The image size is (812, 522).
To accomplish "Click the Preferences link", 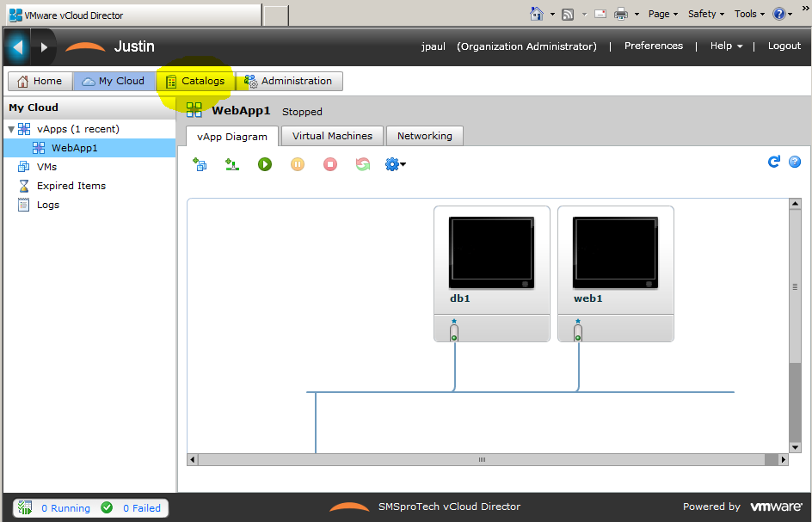I will pyautogui.click(x=654, y=46).
